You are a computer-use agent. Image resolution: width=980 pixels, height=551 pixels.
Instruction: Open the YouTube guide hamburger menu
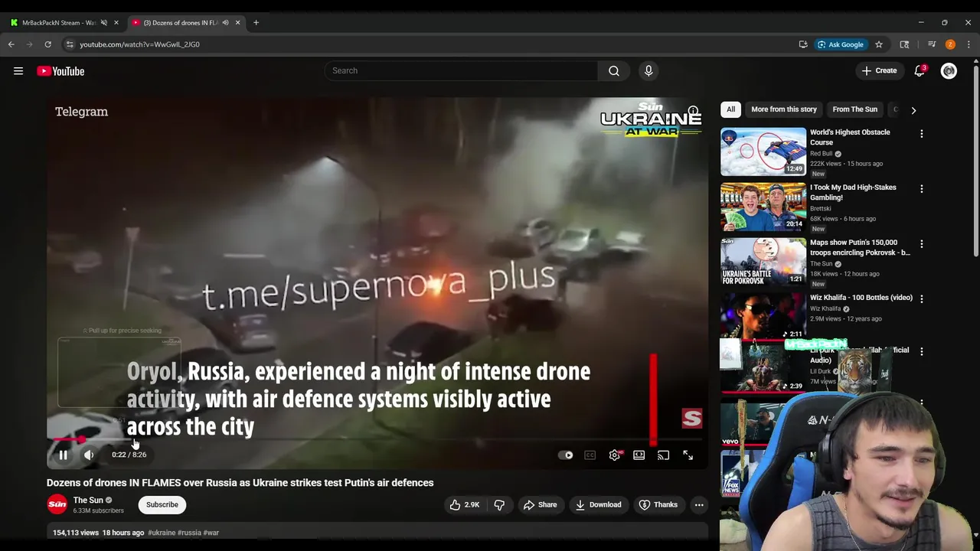(x=18, y=71)
